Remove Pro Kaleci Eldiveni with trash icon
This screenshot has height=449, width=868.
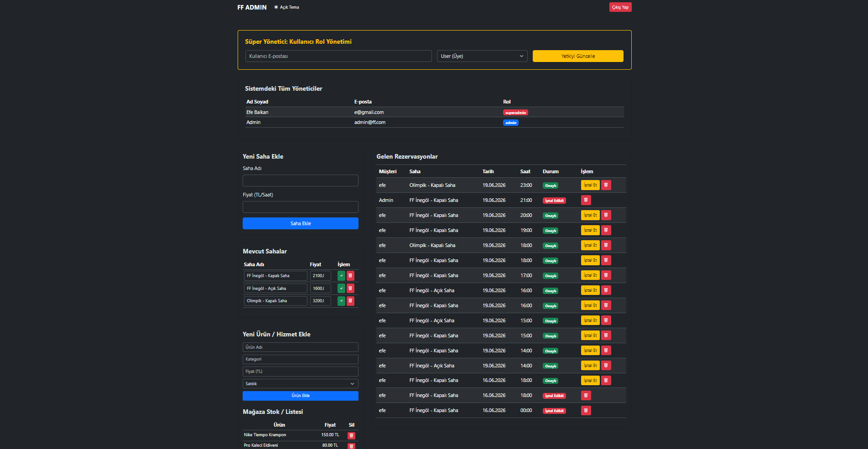351,446
